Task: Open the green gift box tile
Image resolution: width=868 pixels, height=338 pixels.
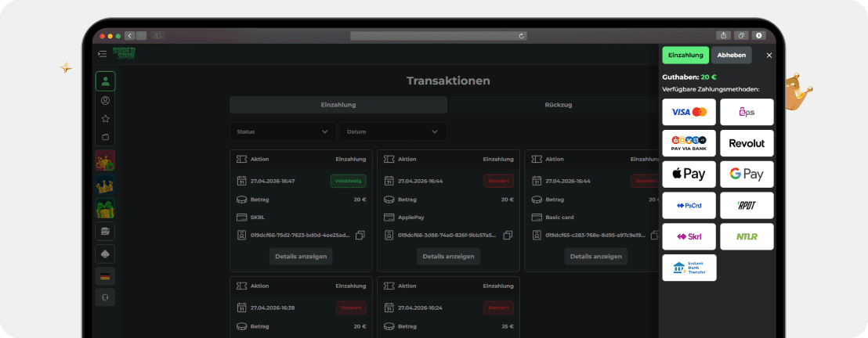Action: point(105,208)
